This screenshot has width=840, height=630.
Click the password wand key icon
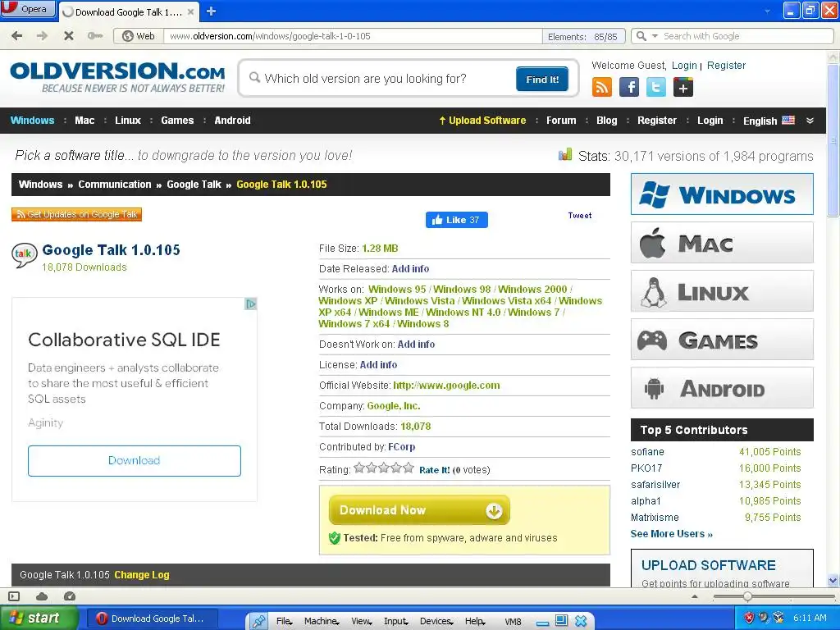95,36
